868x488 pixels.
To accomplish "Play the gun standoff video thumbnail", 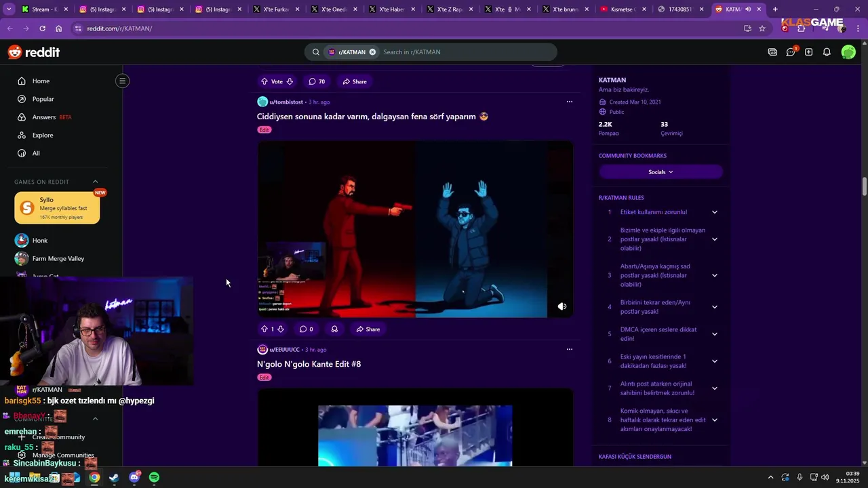I will coord(415,229).
